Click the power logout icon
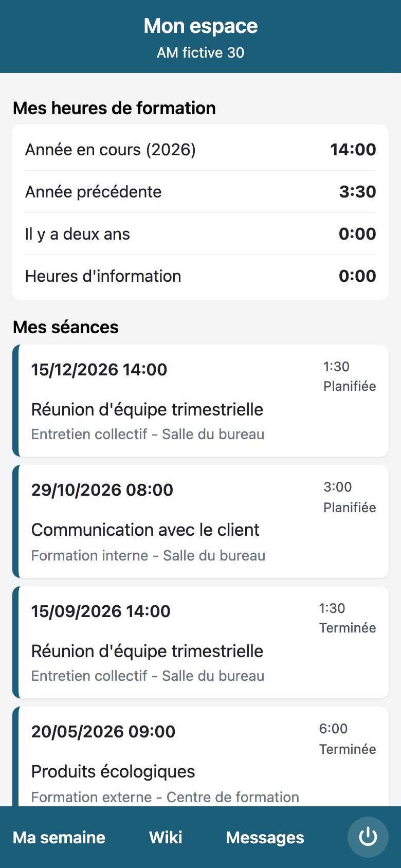Image resolution: width=401 pixels, height=868 pixels. point(368,837)
